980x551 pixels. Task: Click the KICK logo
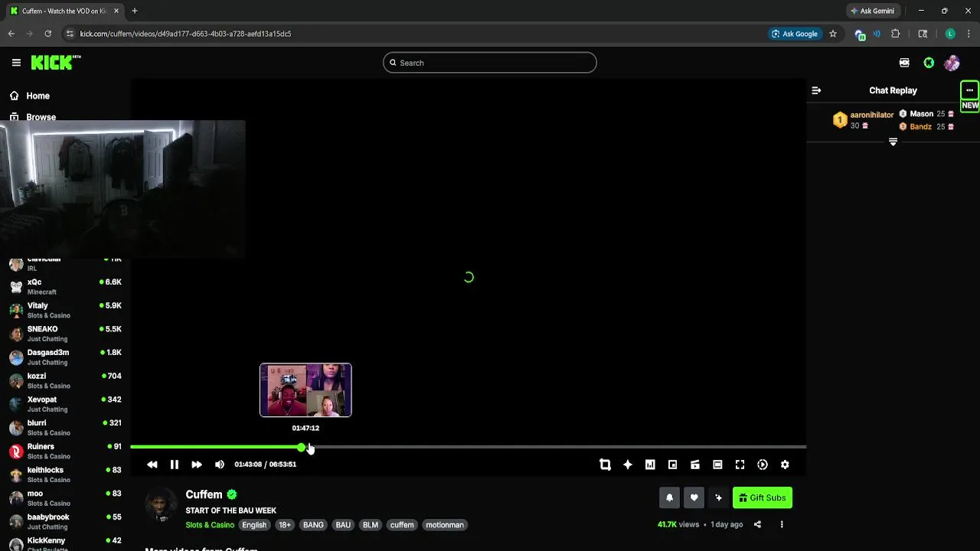pyautogui.click(x=55, y=63)
